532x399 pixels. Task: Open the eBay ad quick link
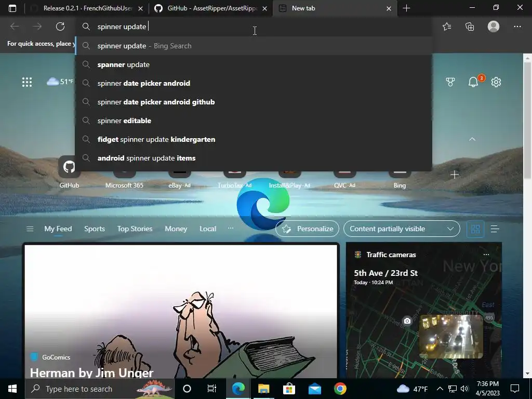point(179,179)
